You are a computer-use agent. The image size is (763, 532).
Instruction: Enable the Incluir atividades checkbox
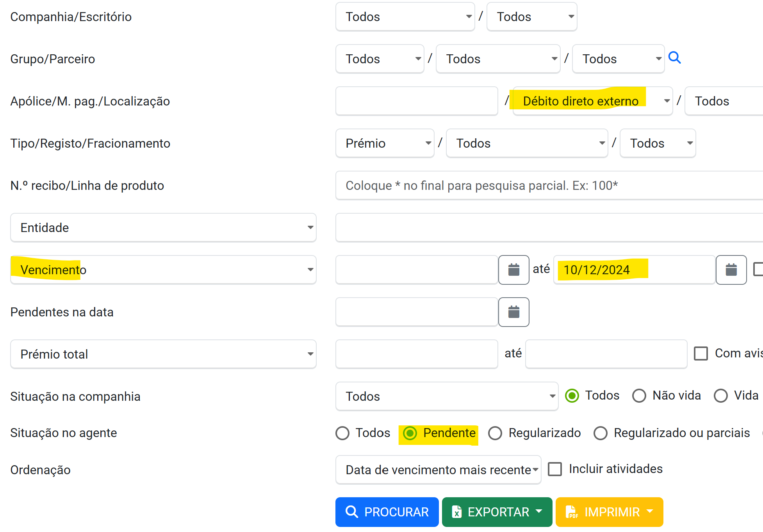(x=555, y=469)
